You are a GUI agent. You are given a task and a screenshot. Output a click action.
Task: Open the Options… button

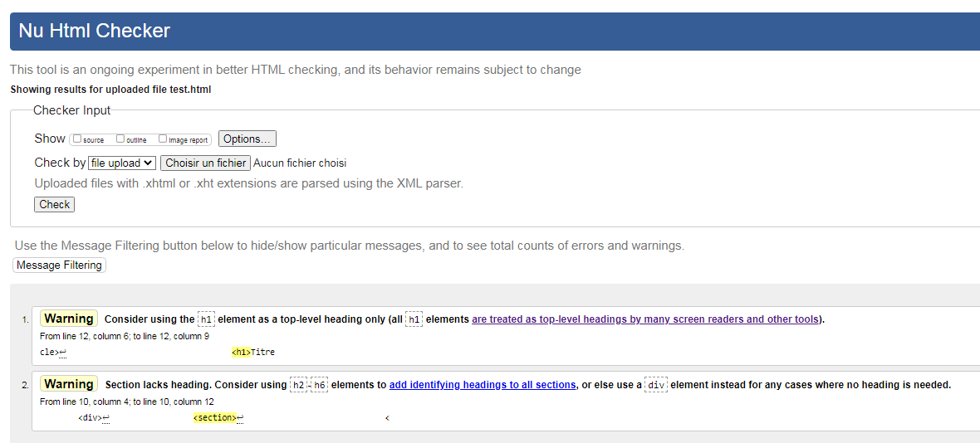click(x=247, y=139)
